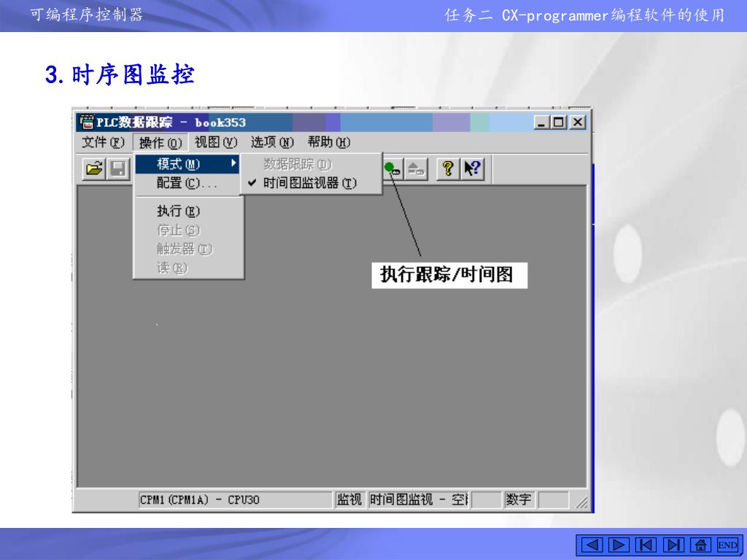Maximize the PLC数据跟踪 window
The width and height of the screenshot is (747, 560).
pyautogui.click(x=558, y=122)
